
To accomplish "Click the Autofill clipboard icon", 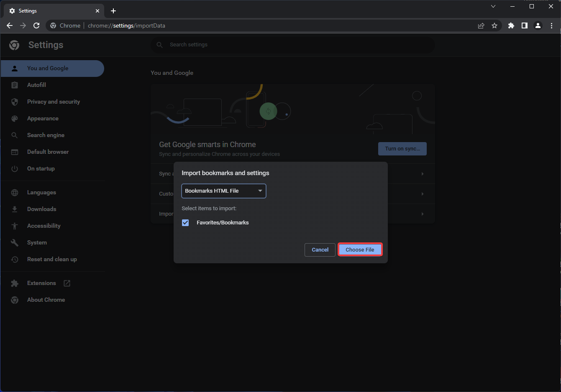I will pos(15,85).
